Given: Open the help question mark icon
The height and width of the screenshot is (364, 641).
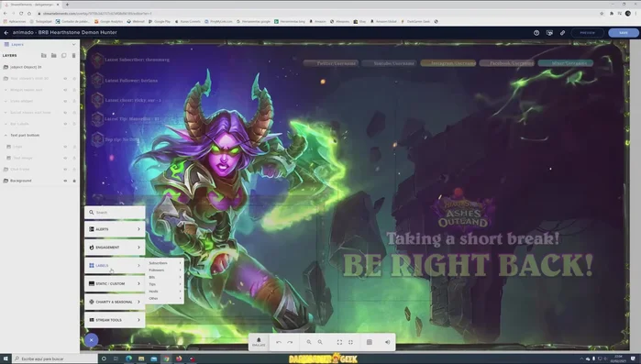Looking at the screenshot, I should pos(536,33).
